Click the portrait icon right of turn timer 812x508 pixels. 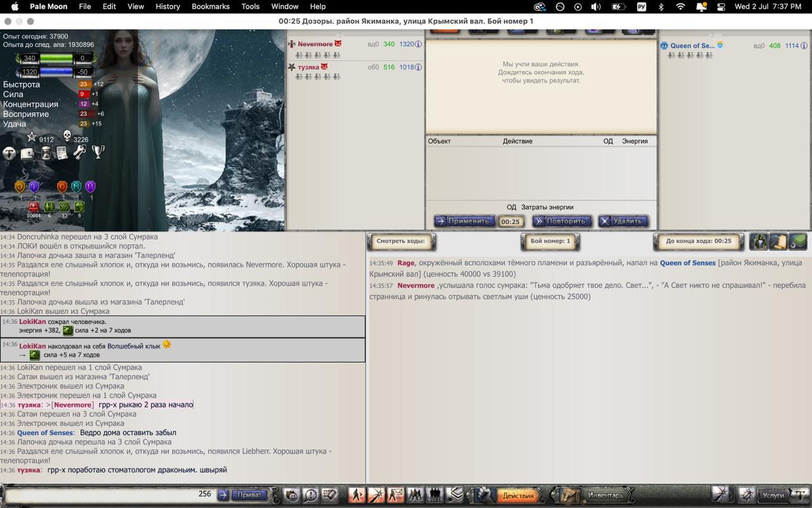click(x=759, y=241)
